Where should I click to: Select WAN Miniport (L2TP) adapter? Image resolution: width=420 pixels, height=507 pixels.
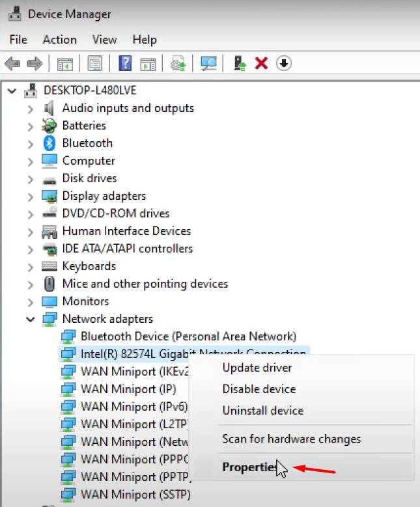tap(135, 424)
